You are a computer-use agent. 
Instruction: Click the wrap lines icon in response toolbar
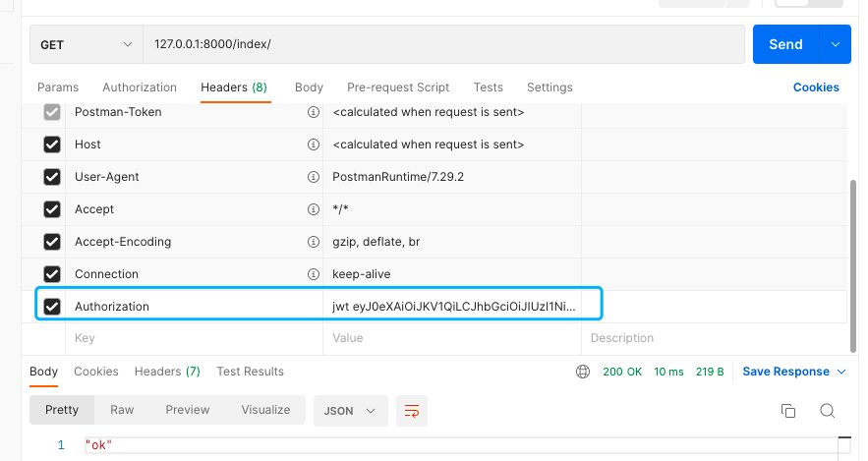coord(412,410)
